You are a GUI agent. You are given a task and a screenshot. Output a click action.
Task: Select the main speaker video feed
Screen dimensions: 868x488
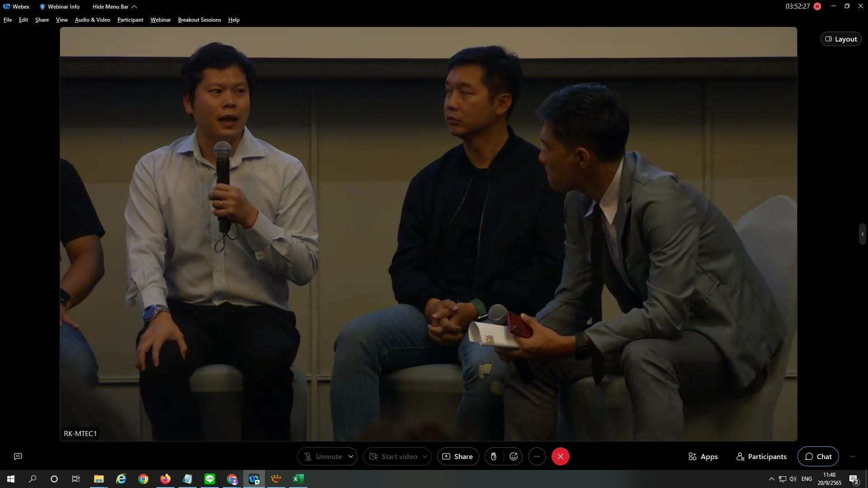click(429, 234)
